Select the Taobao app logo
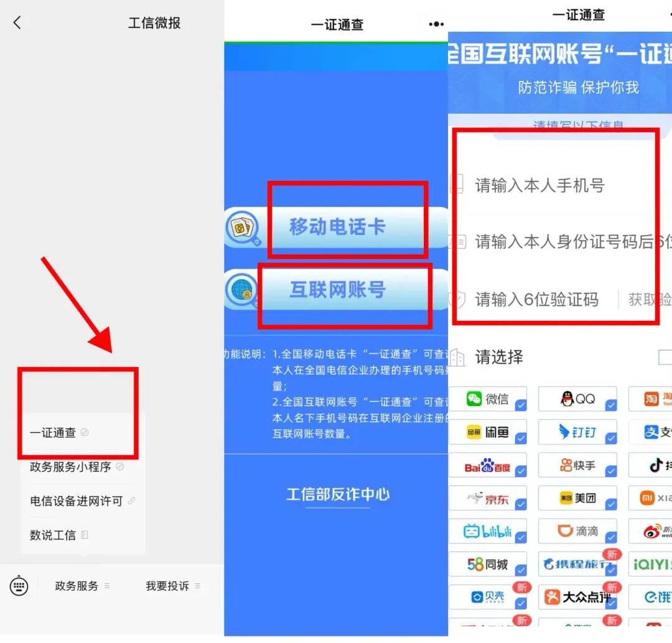This screenshot has height=643, width=672. pyautogui.click(x=651, y=399)
